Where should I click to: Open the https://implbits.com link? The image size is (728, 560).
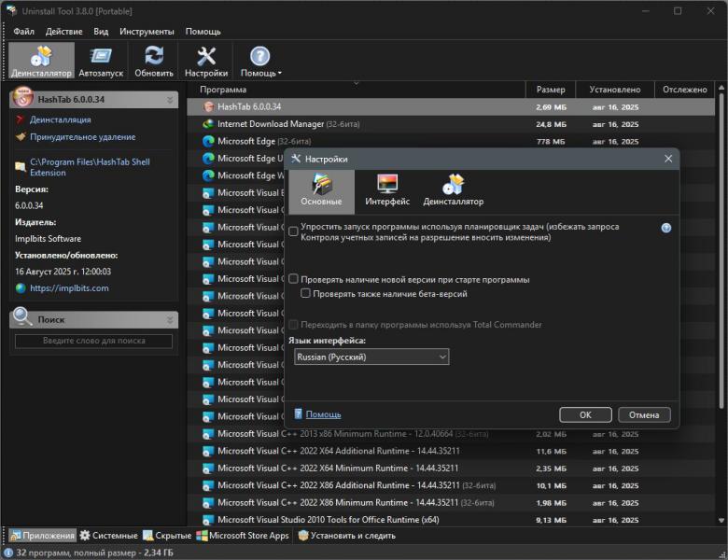point(69,288)
